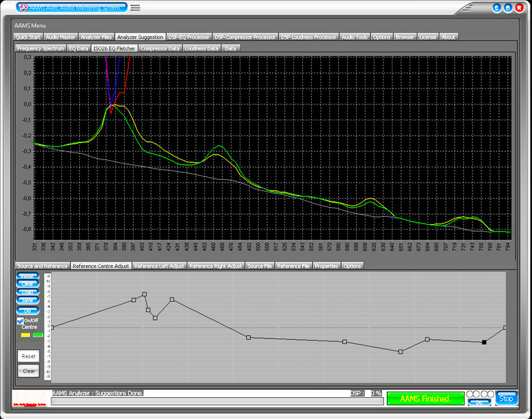Open the EQ Data sub-tab
Screen dimensions: 532x419
[78, 48]
